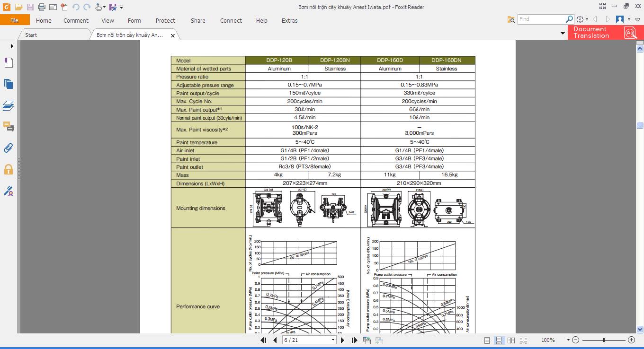
Task: Switch to the View ribbon tab
Action: 107,21
